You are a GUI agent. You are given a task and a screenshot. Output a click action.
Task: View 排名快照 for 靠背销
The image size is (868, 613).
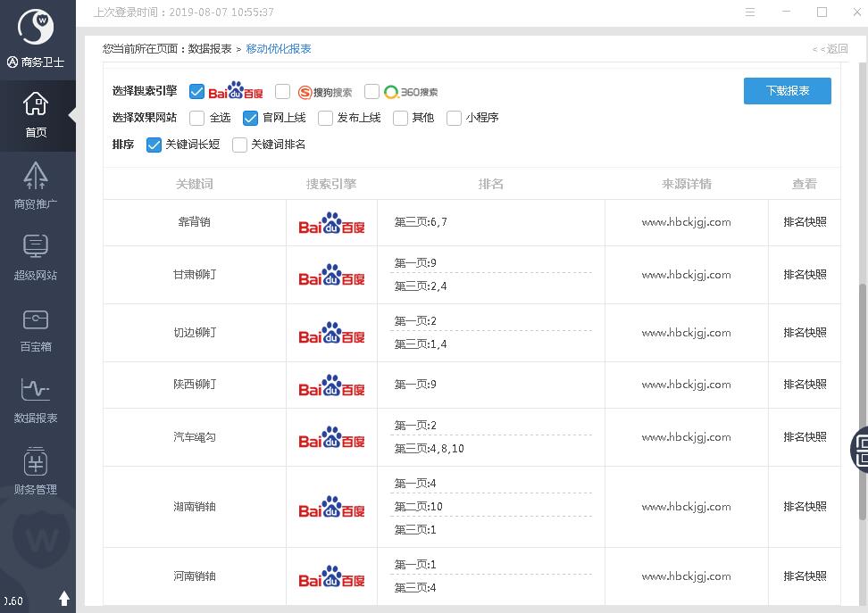(x=805, y=222)
